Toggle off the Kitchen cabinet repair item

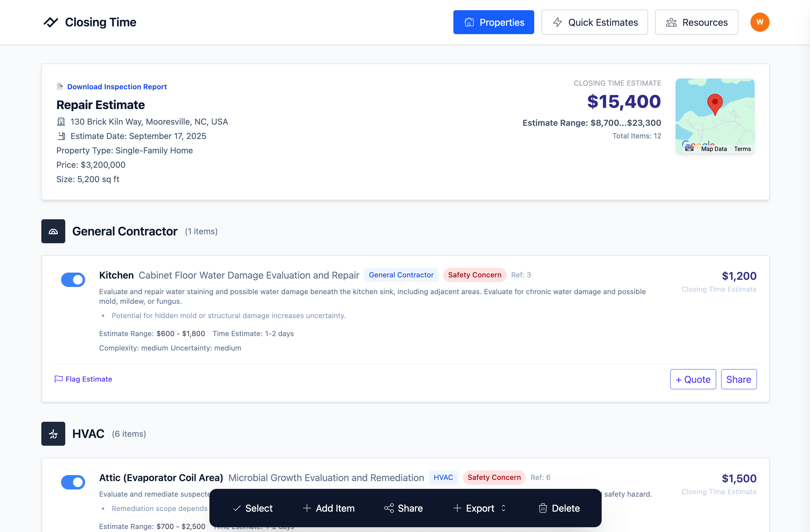(73, 280)
